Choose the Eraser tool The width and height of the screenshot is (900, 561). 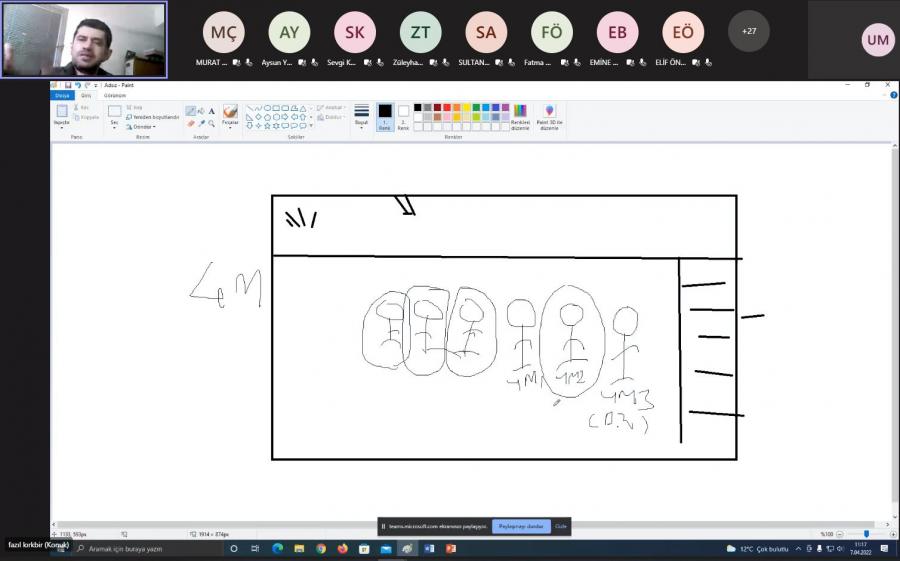pos(190,123)
